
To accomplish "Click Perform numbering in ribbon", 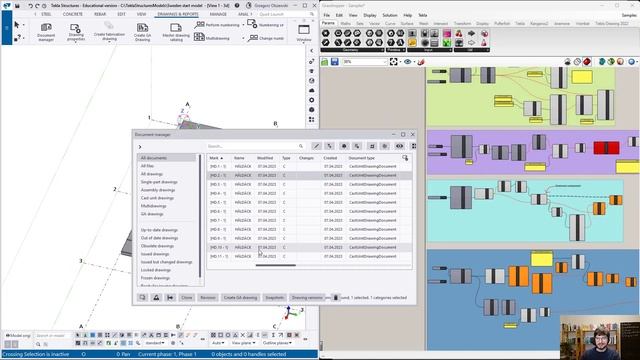I will 218,25.
